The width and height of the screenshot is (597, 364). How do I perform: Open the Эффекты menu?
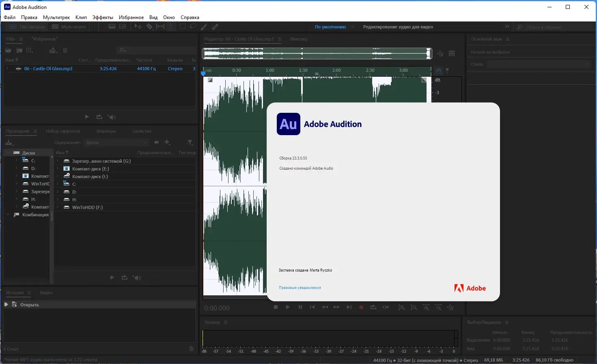[103, 17]
